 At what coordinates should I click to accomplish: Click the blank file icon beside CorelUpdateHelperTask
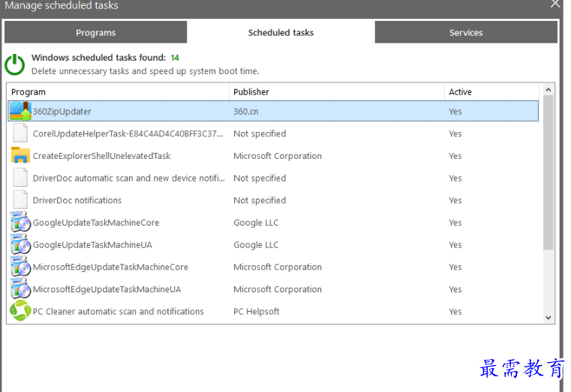point(20,133)
